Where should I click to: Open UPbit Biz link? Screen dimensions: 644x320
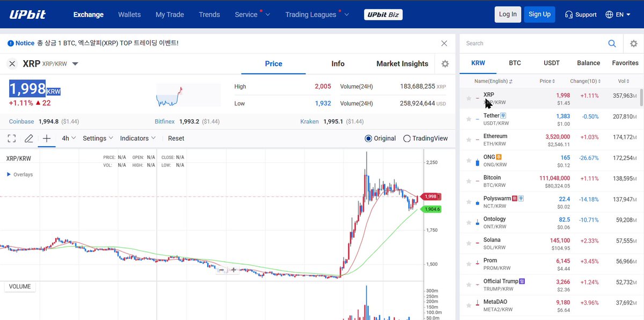383,14
